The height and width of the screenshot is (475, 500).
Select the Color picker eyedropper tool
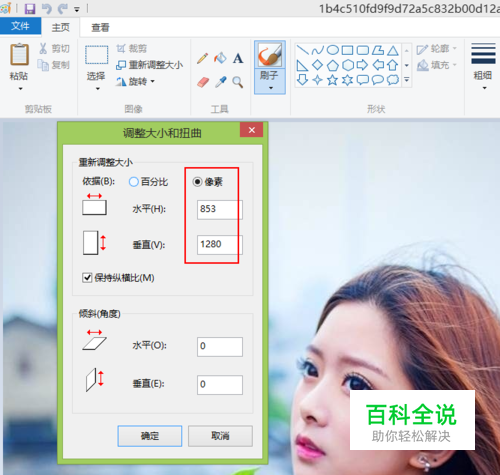point(220,82)
